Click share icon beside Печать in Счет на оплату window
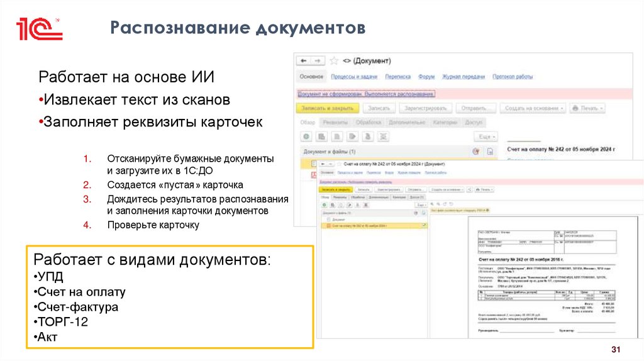Image resolution: width=644 pixels, height=361 pixels. (469, 189)
